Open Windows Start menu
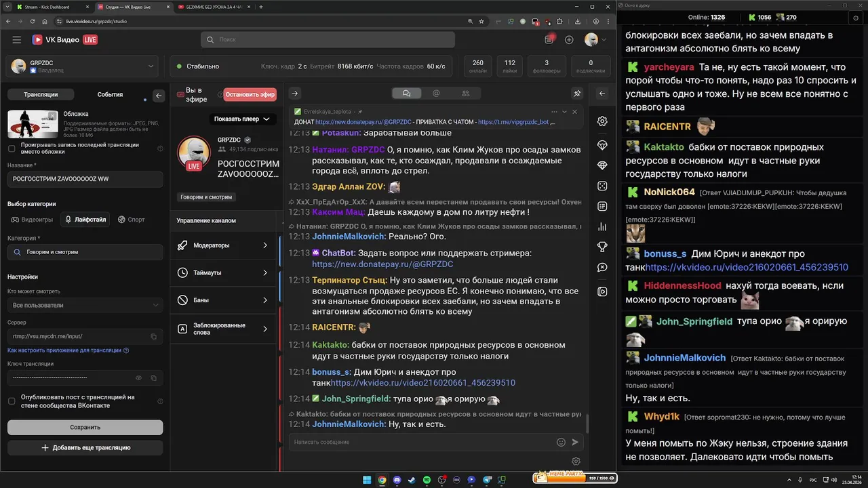The height and width of the screenshot is (488, 868). [367, 480]
